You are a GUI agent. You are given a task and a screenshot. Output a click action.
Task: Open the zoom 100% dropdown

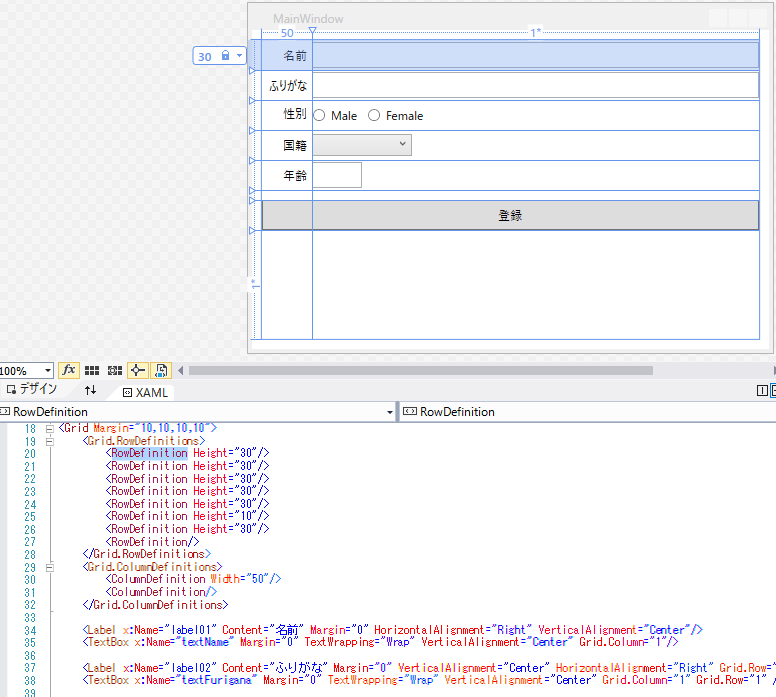(48, 370)
